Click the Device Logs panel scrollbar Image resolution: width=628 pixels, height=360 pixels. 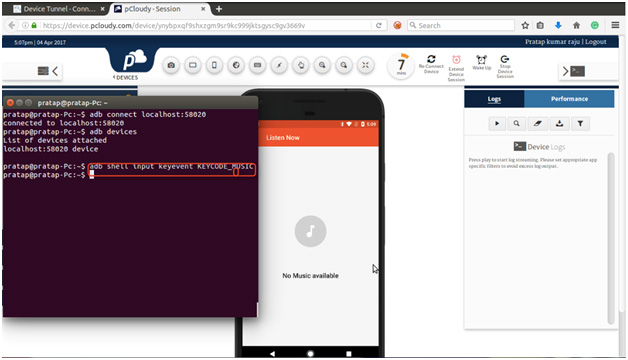pyautogui.click(x=611, y=238)
